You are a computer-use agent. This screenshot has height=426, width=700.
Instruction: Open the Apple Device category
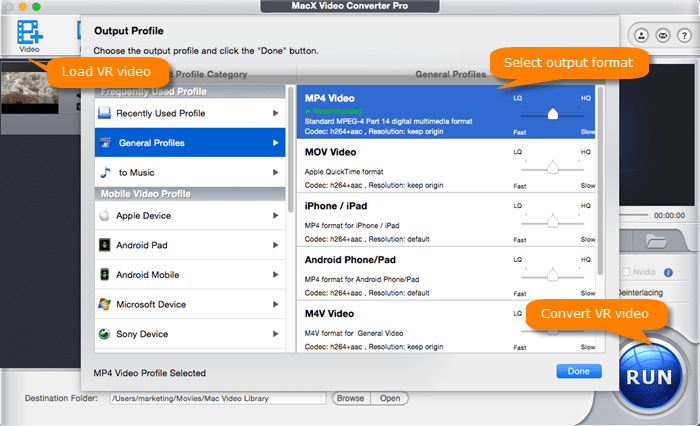coord(190,215)
